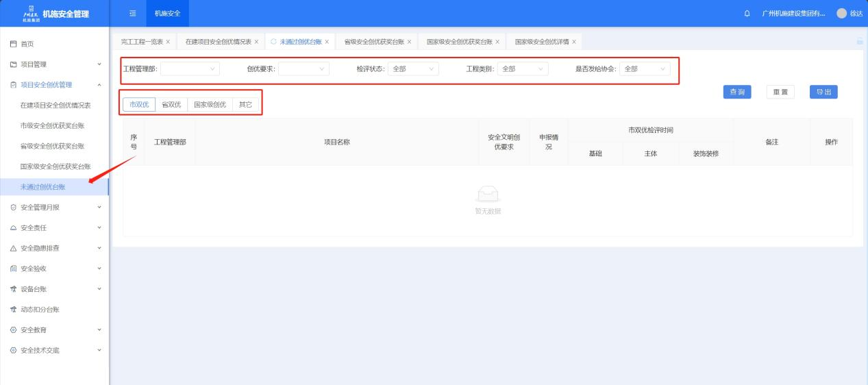
Task: Open notifications bell icon
Action: pos(747,14)
